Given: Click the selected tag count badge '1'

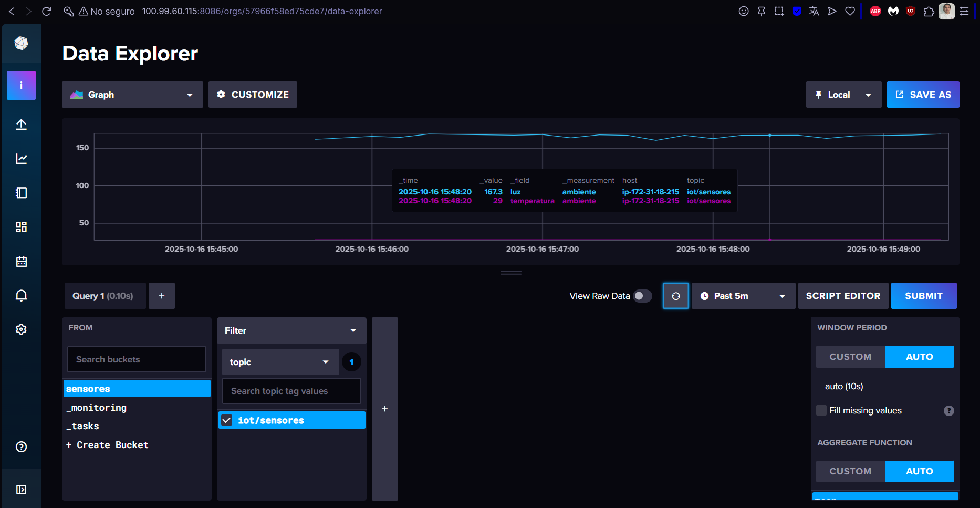Looking at the screenshot, I should coord(351,362).
